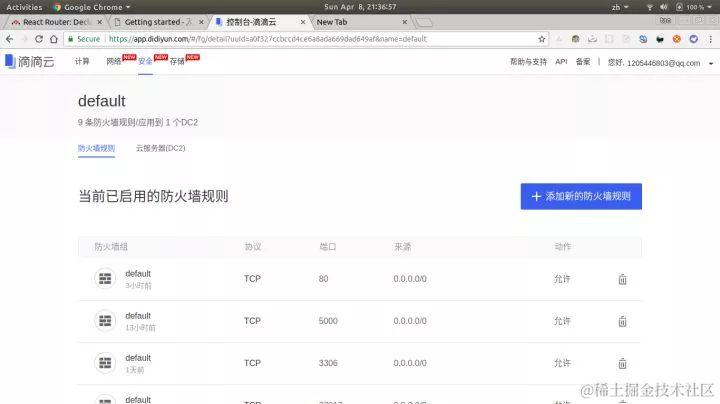
Task: Click the network icon in the top bar
Action: pyautogui.click(x=649, y=7)
